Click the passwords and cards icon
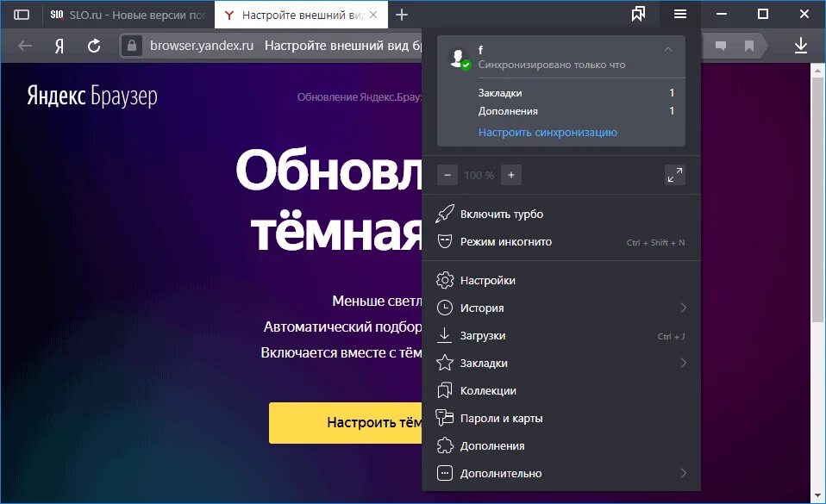The image size is (826, 504). pos(445,418)
